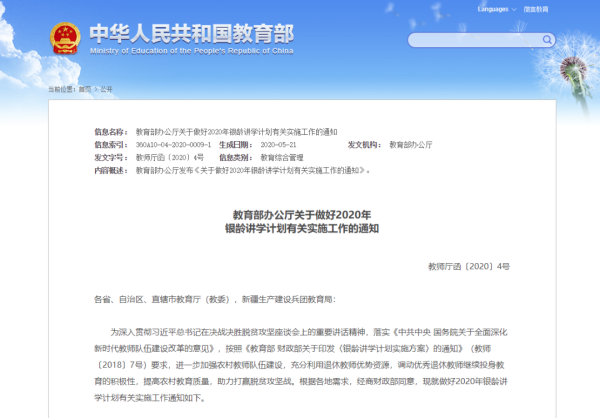The width and height of the screenshot is (600, 418).
Task: Click the 信息类别 value 教育综合管理
Action: pos(283,158)
